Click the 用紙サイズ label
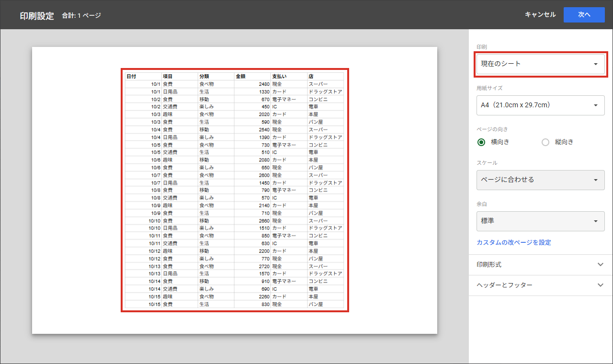The image size is (613, 364). tap(489, 89)
